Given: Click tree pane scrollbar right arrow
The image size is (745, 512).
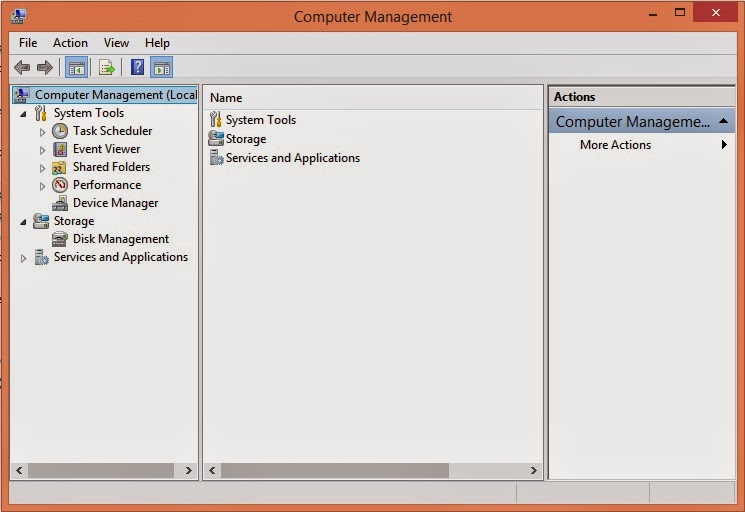Looking at the screenshot, I should [x=189, y=470].
